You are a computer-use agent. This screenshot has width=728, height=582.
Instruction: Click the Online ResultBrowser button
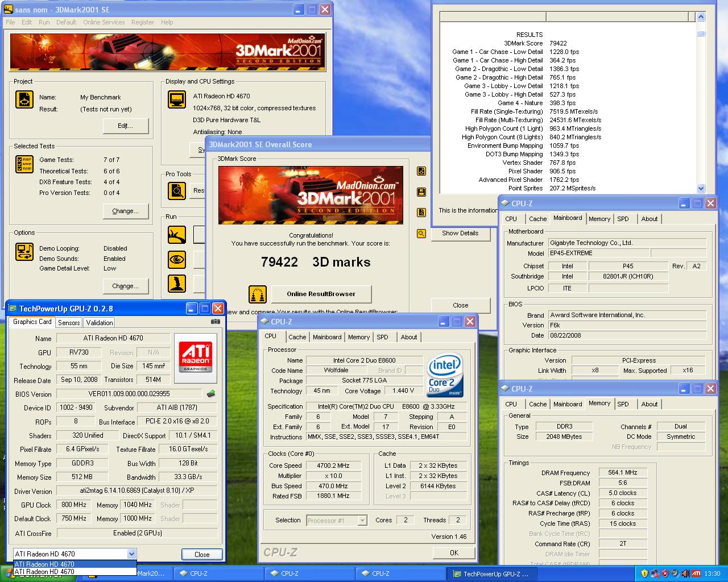point(321,294)
